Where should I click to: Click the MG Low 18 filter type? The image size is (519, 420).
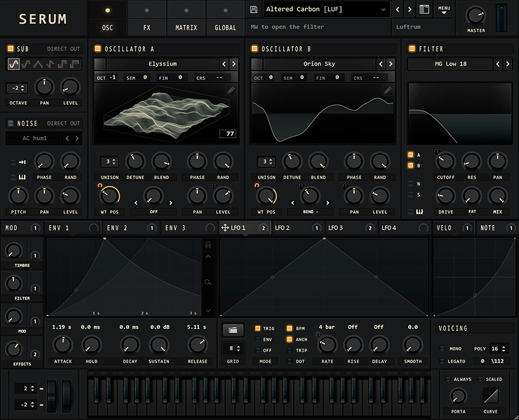coord(451,64)
